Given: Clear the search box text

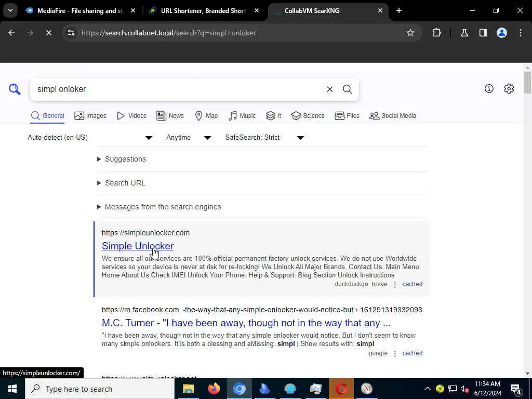Looking at the screenshot, I should tap(329, 89).
